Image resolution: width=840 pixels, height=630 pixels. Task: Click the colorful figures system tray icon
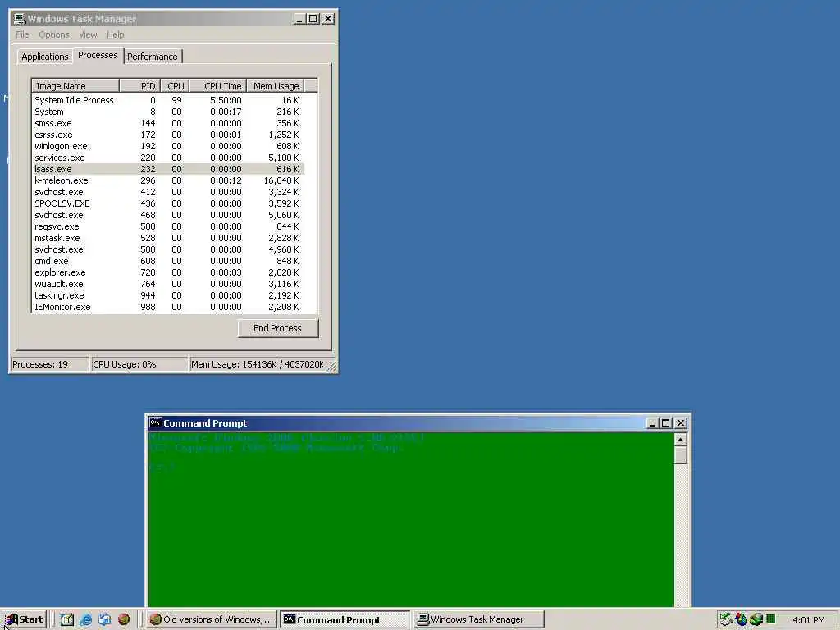pyautogui.click(x=741, y=619)
